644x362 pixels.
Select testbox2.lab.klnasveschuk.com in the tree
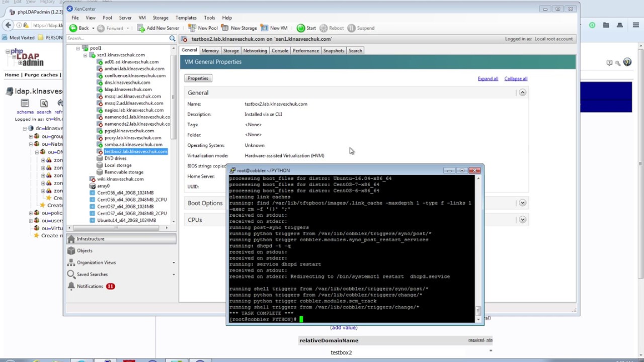click(135, 151)
